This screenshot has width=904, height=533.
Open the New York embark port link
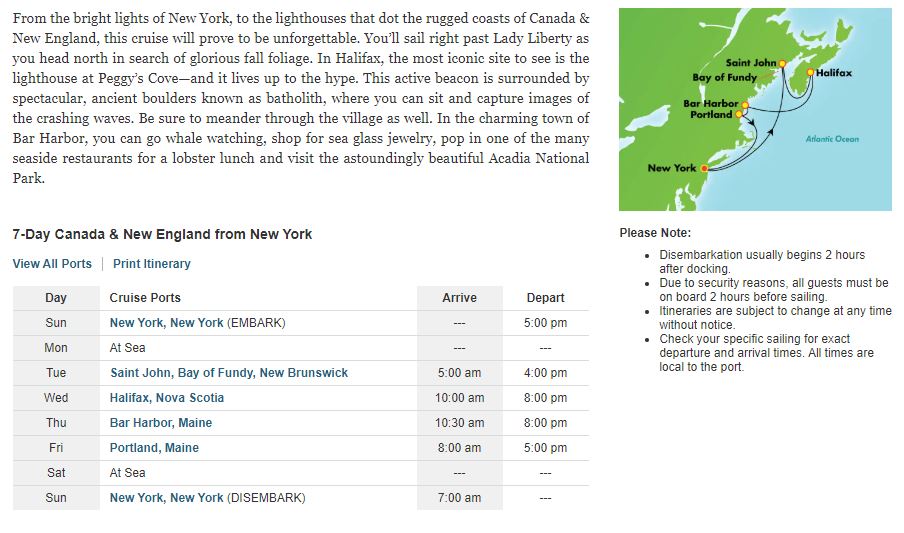pyautogui.click(x=167, y=323)
